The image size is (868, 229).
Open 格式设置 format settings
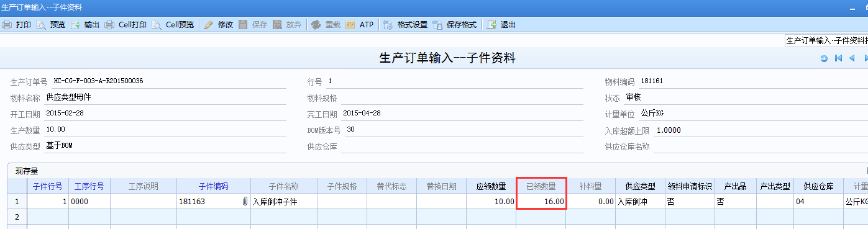pos(405,25)
